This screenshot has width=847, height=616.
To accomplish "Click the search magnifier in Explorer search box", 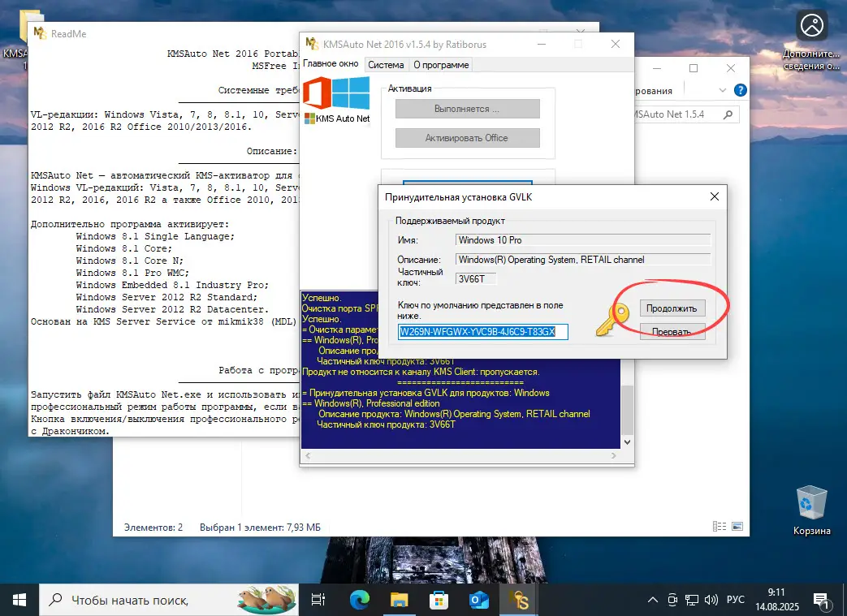I will (x=730, y=114).
